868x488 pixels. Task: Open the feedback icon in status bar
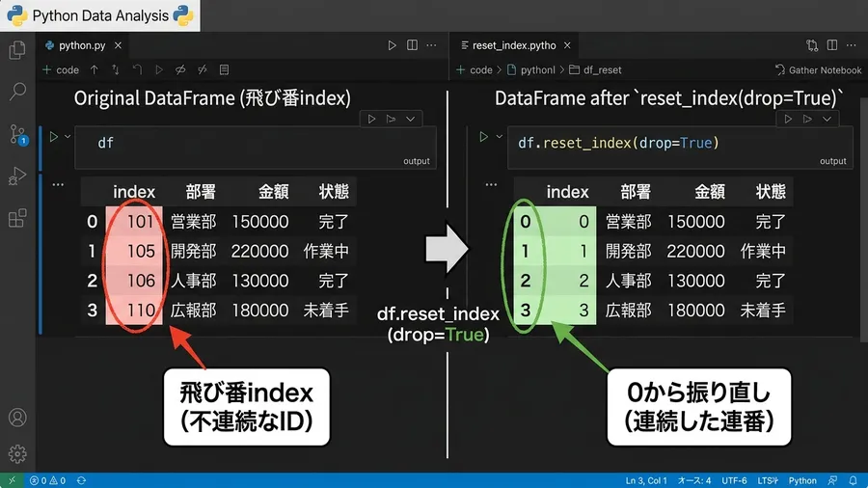click(832, 480)
